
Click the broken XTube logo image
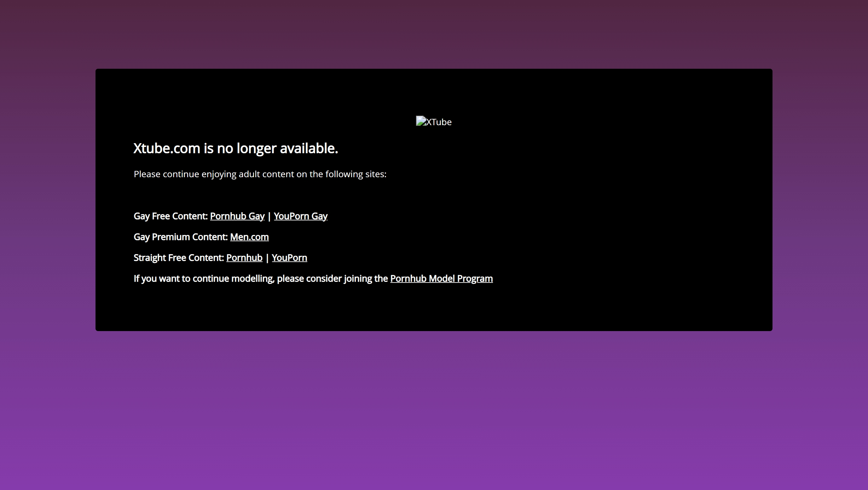[x=434, y=122]
